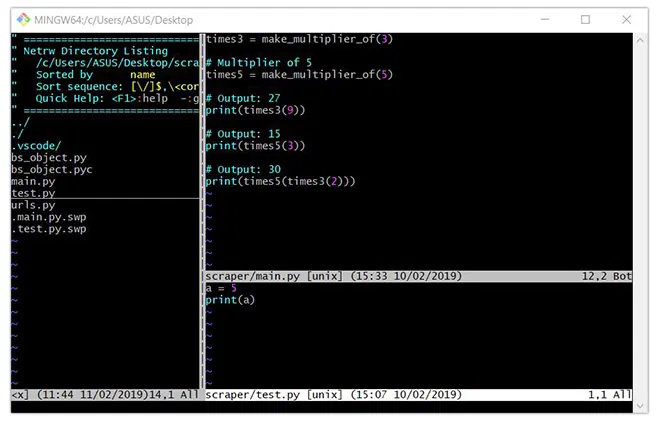The width and height of the screenshot is (660, 424).
Task: Maximize the MINGW64 terminal window
Action: (585, 19)
